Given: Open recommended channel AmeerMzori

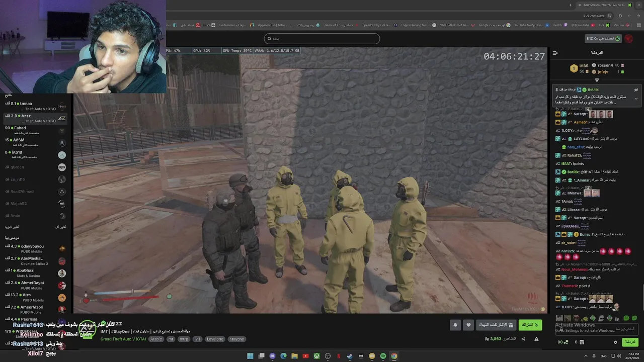Looking at the screenshot, I should (35, 310).
